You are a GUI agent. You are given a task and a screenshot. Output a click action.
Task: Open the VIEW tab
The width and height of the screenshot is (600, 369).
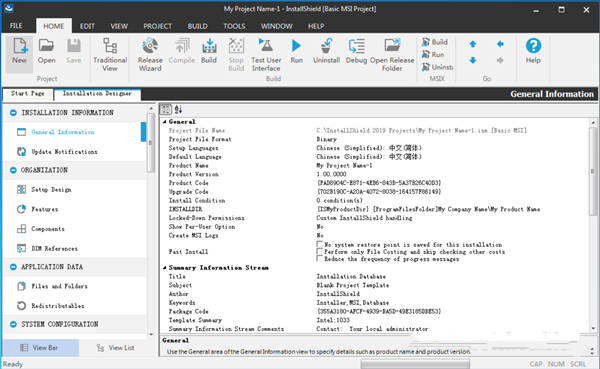(x=119, y=26)
